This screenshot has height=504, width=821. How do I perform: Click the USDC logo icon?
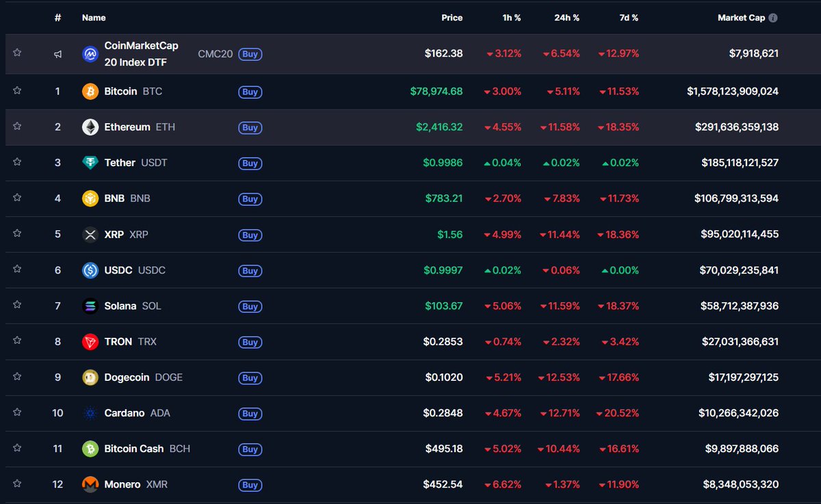[90, 270]
